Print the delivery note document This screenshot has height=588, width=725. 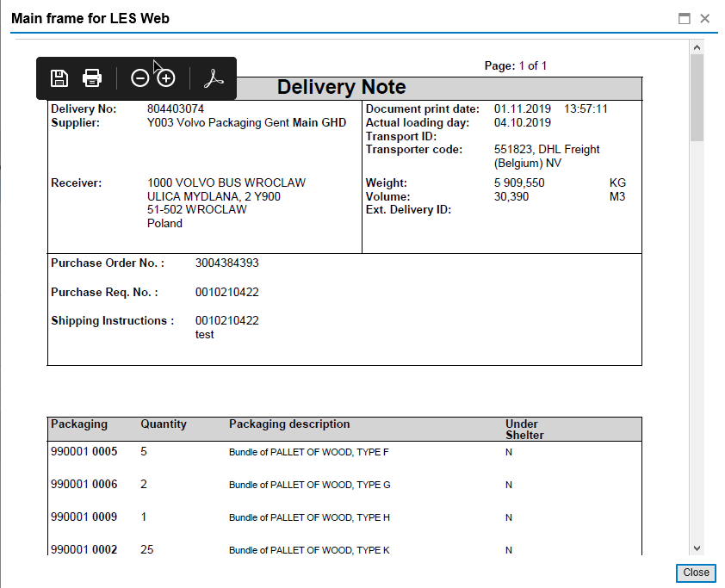point(92,78)
